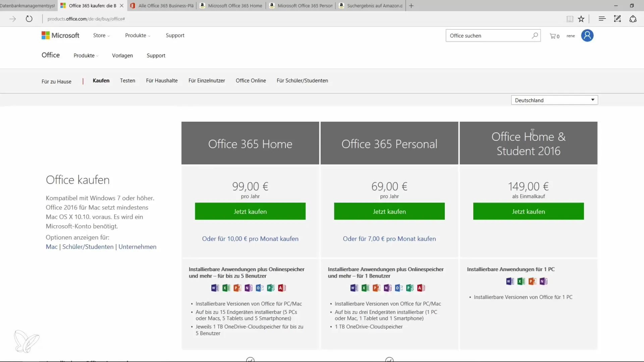Close the Office 365 kaufen tab
This screenshot has height=362, width=644.
[122, 6]
